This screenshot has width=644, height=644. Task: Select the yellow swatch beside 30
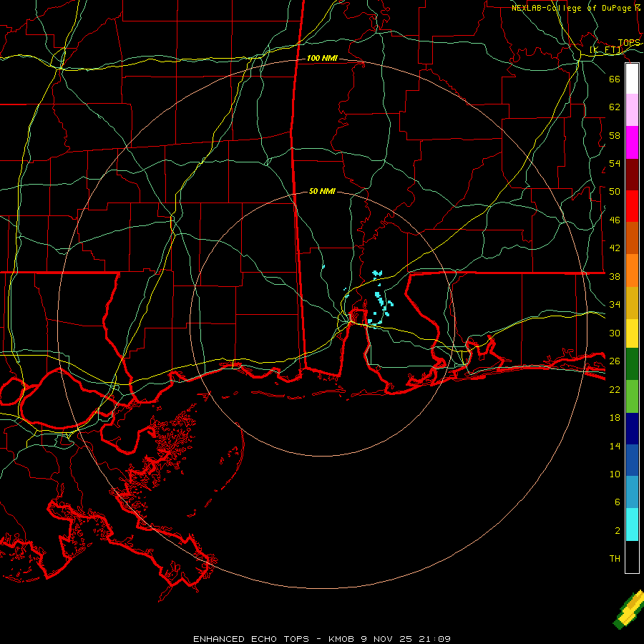pos(632,333)
